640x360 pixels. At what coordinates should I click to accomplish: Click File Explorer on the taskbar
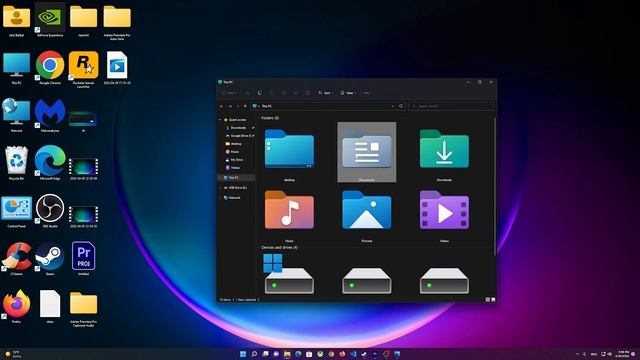coord(287,354)
